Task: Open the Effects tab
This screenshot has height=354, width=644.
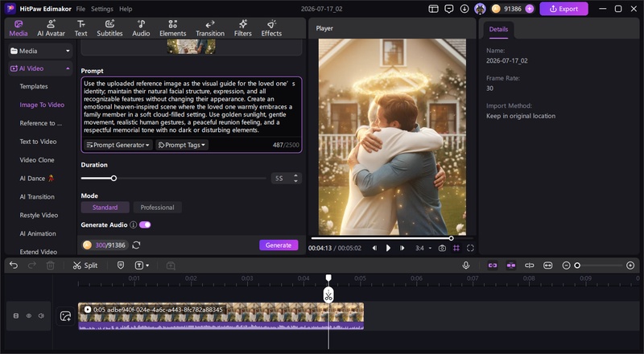Action: coord(271,28)
